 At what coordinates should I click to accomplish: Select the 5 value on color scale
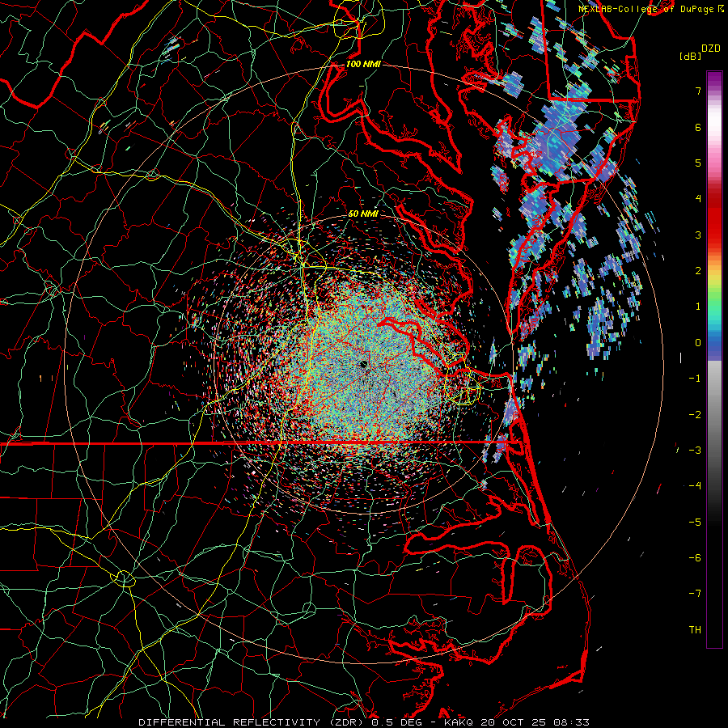click(698, 163)
